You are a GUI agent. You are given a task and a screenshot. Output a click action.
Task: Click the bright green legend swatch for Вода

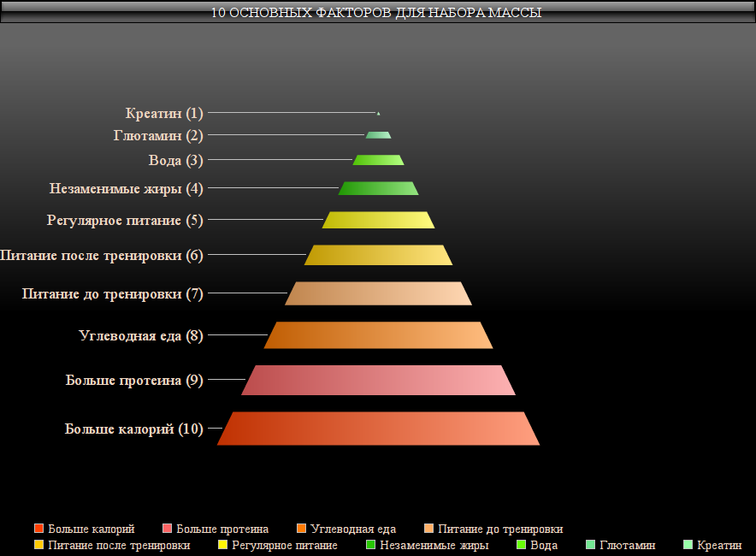click(521, 545)
